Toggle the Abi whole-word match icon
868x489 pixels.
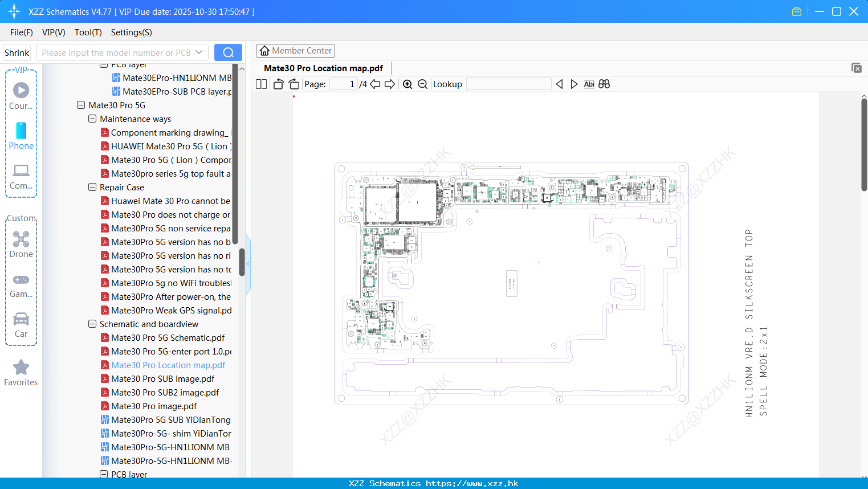pos(589,84)
